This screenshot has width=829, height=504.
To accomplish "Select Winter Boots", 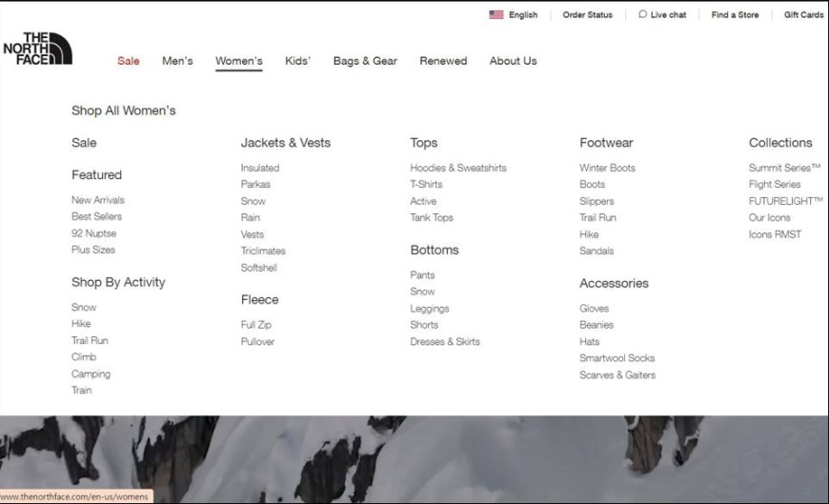I will click(x=608, y=168).
